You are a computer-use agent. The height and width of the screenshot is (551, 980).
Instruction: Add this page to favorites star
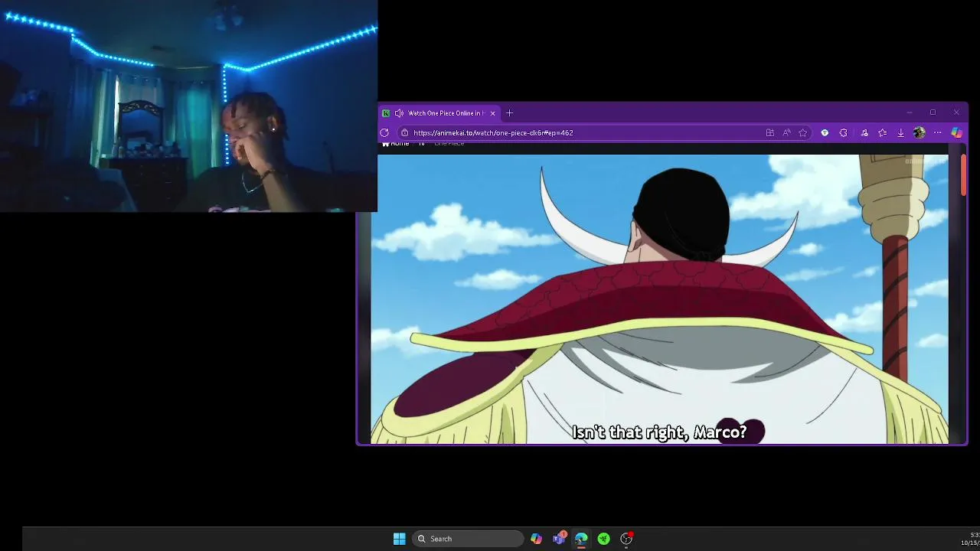pos(802,132)
